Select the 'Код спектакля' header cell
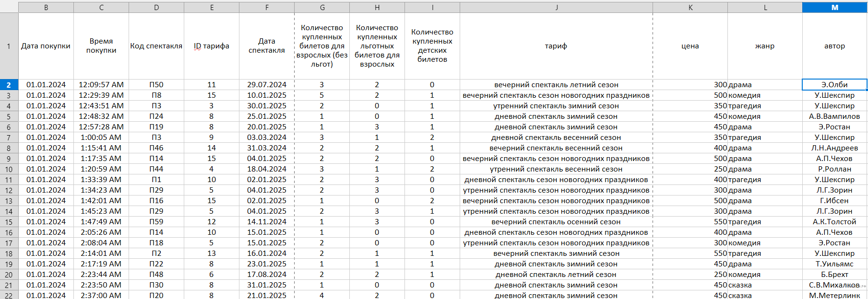 coord(156,46)
